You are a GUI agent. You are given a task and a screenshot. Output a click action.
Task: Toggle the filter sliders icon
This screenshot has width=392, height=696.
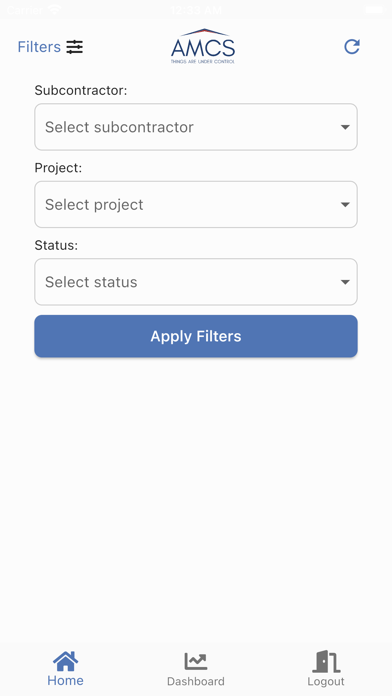coord(75,47)
